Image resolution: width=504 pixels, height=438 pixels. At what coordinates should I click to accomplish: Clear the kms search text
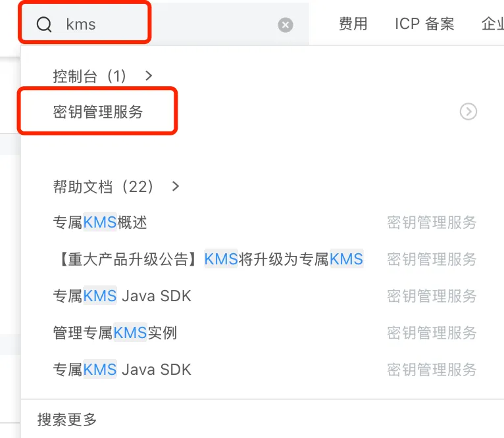286,25
